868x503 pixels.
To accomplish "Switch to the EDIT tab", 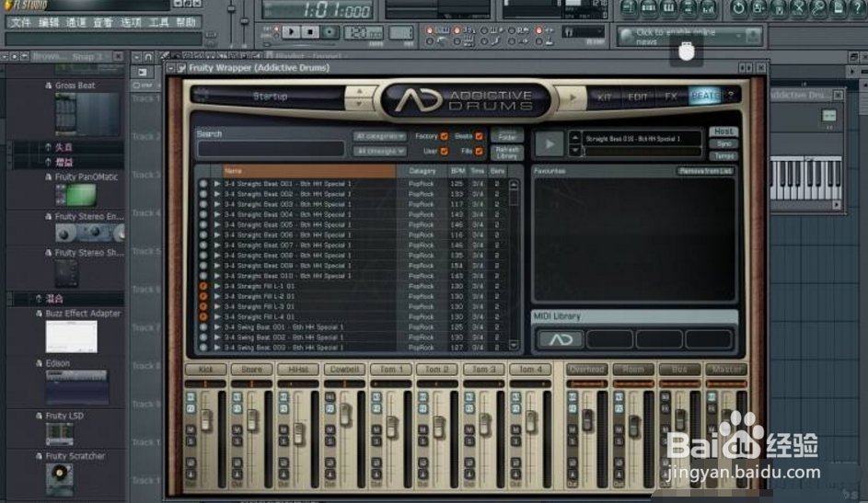I will pos(637,97).
